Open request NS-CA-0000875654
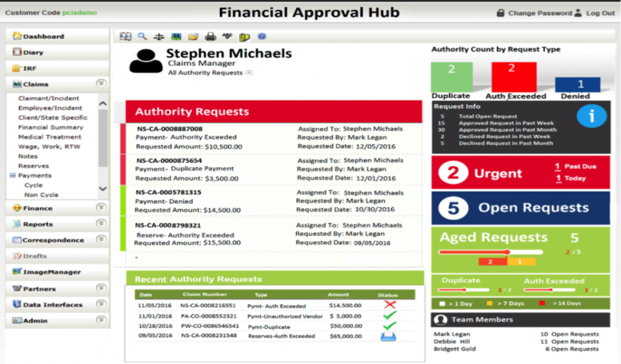The height and width of the screenshot is (364, 621). coord(169,161)
